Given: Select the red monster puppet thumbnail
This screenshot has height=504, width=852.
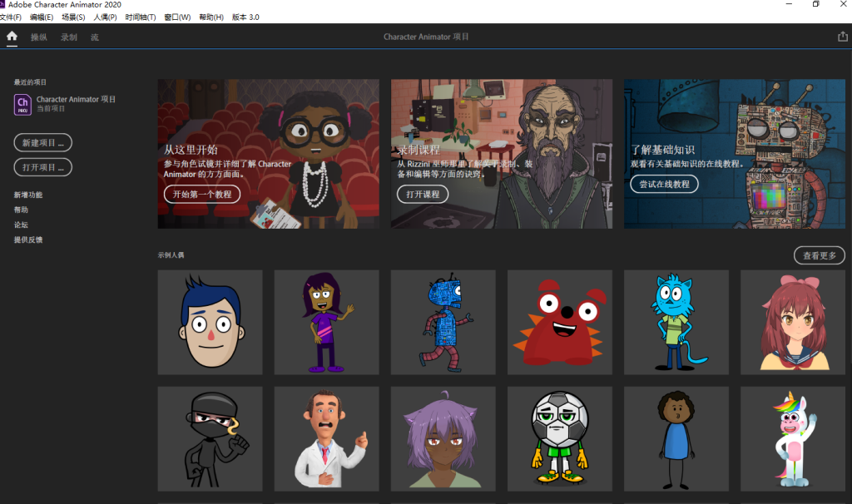Looking at the screenshot, I should tap(559, 322).
